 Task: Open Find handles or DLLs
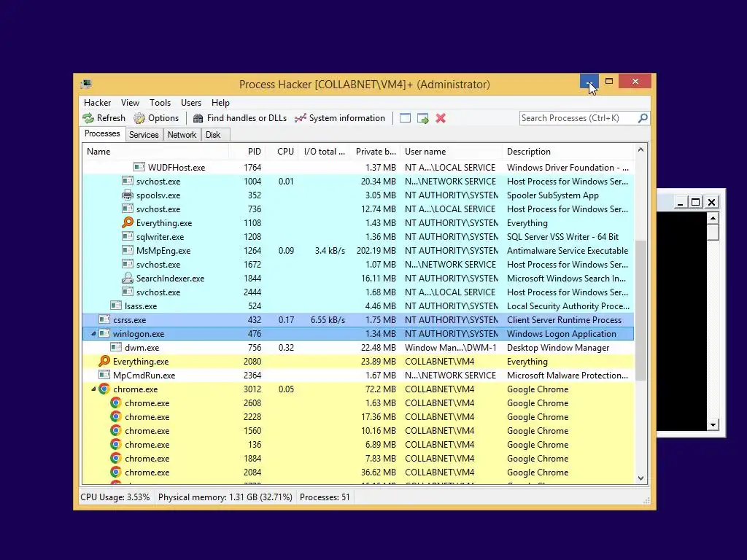[240, 118]
